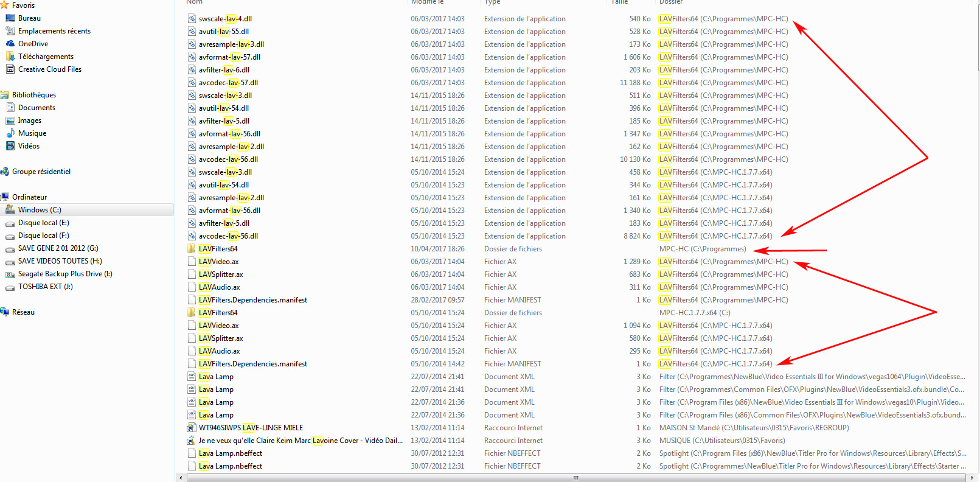Open Creative Cloud Files icon
The image size is (980, 482).
[10, 69]
